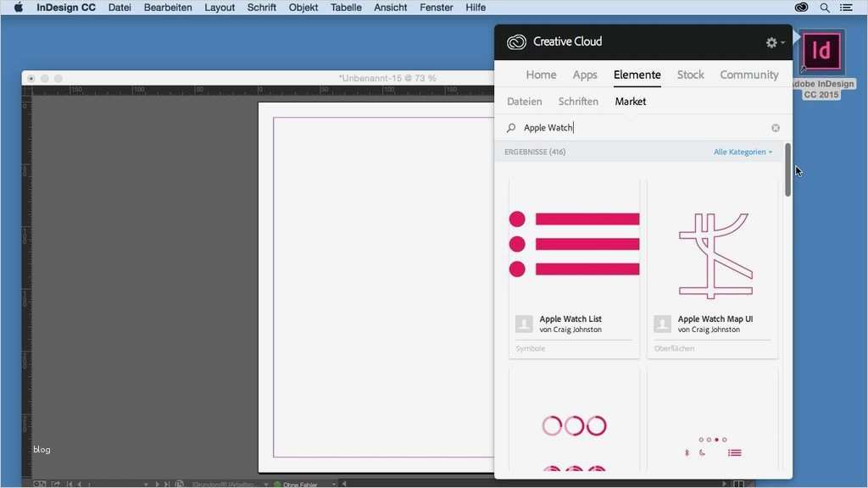Image resolution: width=868 pixels, height=488 pixels.
Task: Click the Apple Watch Map UI title
Action: [x=715, y=319]
